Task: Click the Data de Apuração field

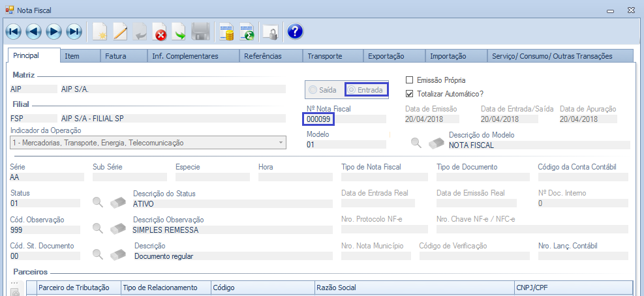Action: pos(588,119)
